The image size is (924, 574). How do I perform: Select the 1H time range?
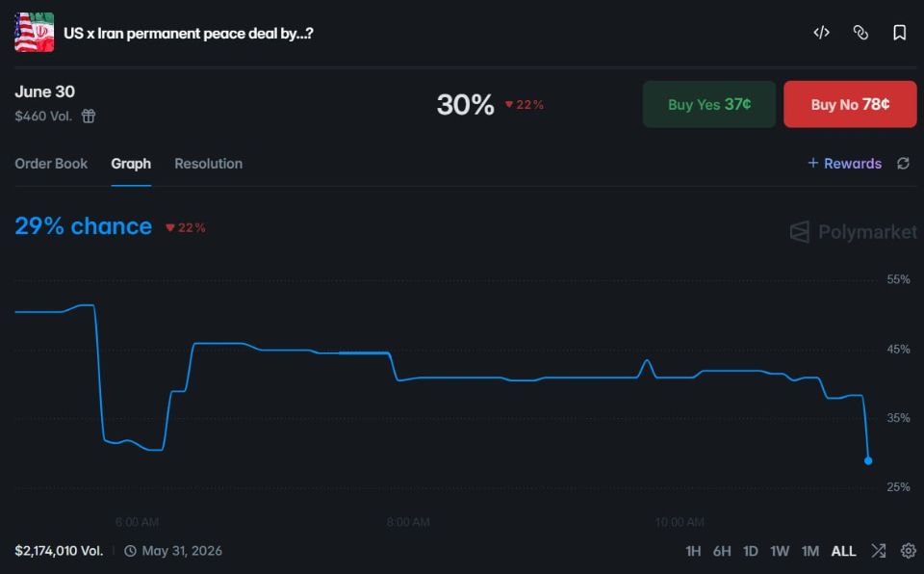(x=693, y=551)
